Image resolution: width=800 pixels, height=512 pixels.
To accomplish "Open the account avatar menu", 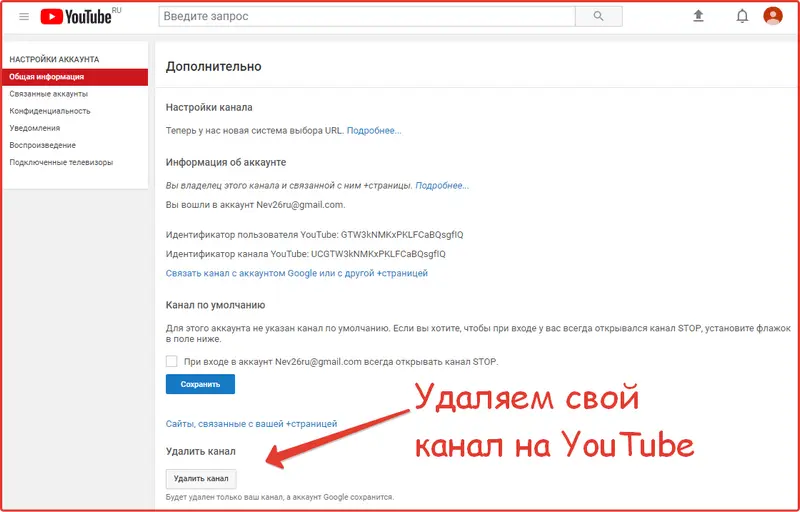I will pos(772,16).
